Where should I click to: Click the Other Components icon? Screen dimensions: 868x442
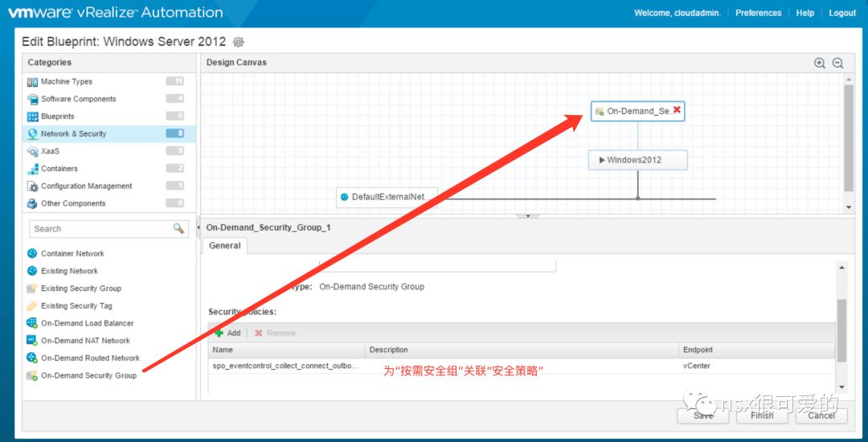pyautogui.click(x=33, y=203)
